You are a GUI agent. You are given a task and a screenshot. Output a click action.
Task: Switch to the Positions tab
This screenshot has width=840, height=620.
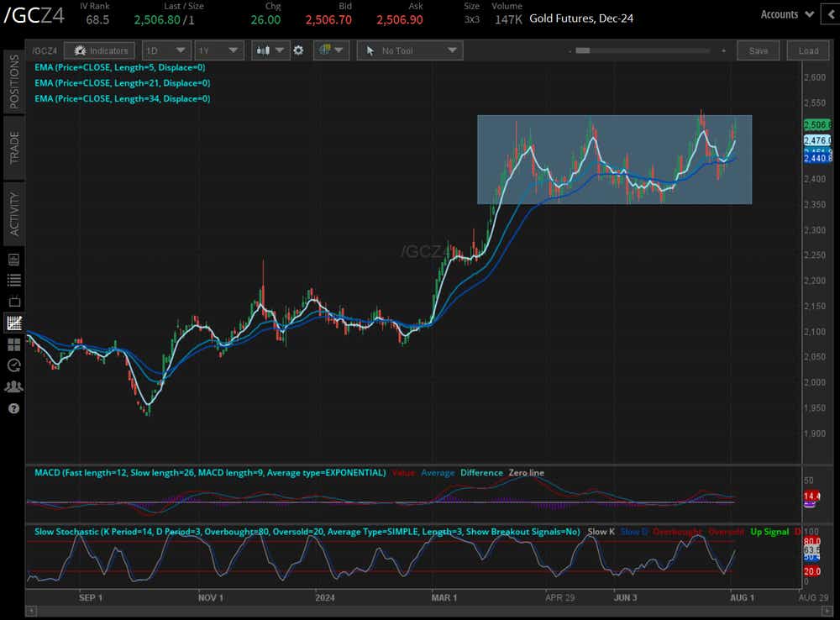[x=13, y=81]
